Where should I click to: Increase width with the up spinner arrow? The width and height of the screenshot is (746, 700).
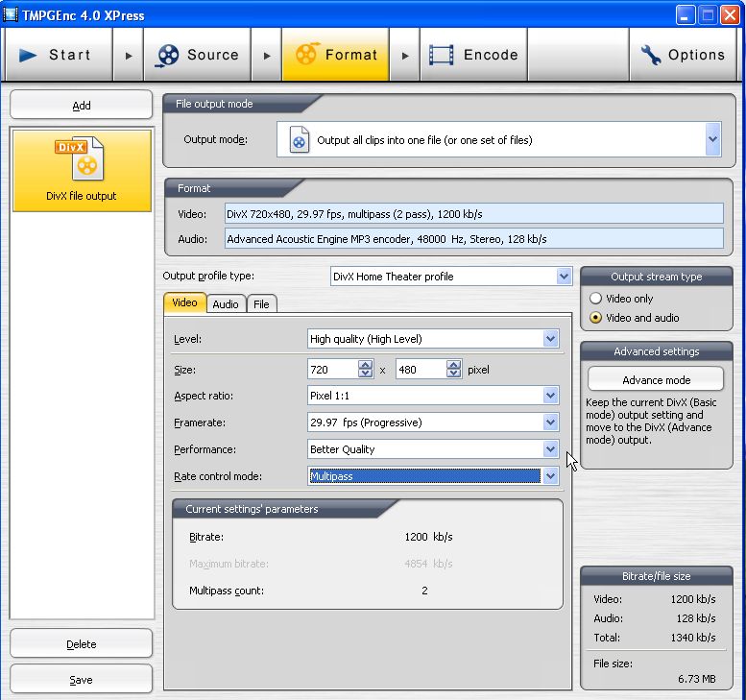coord(366,365)
